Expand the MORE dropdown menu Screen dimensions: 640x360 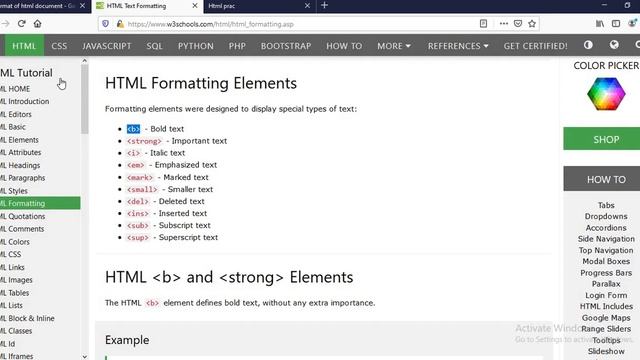[393, 46]
